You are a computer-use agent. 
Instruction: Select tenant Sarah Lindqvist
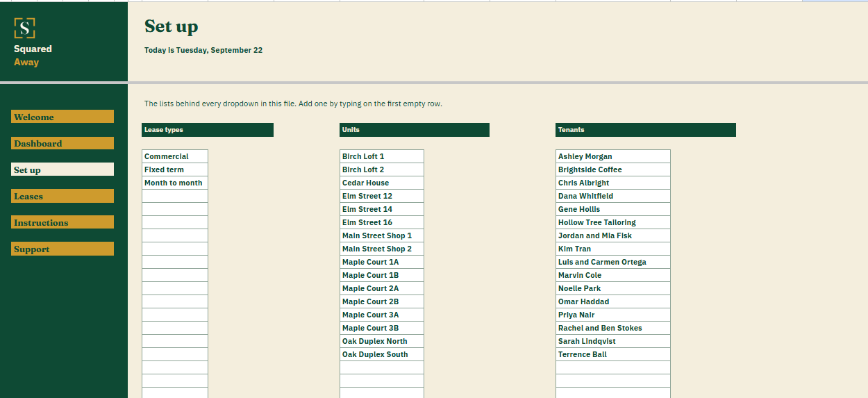tap(613, 341)
